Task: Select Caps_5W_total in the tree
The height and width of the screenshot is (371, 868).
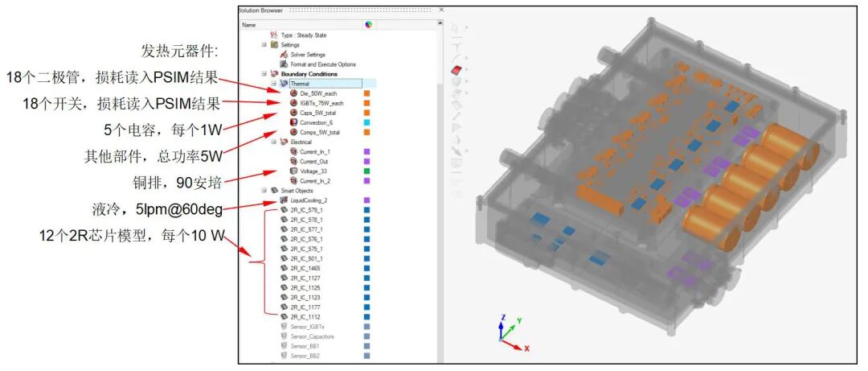Action: click(319, 113)
